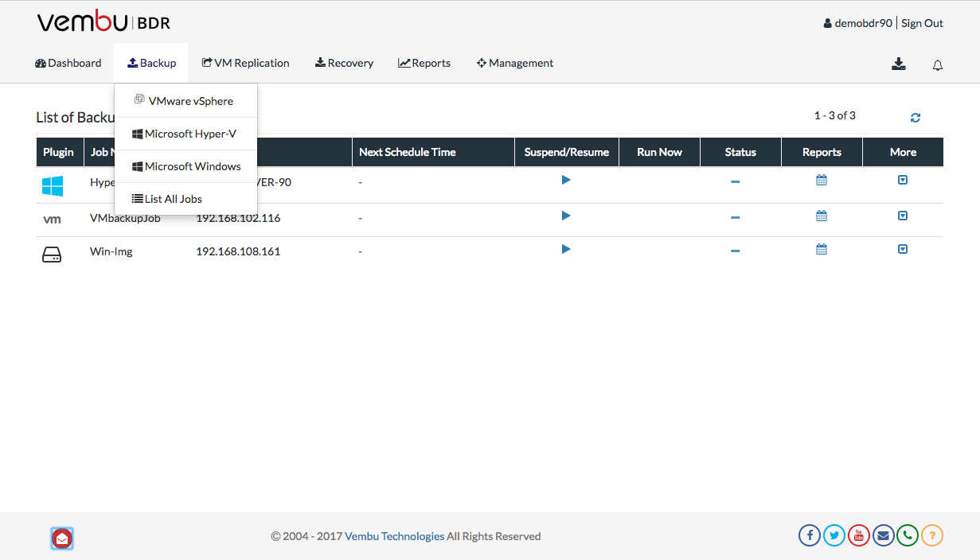The width and height of the screenshot is (980, 560).
Task: Expand More dropdown for Win-Img job
Action: click(903, 249)
